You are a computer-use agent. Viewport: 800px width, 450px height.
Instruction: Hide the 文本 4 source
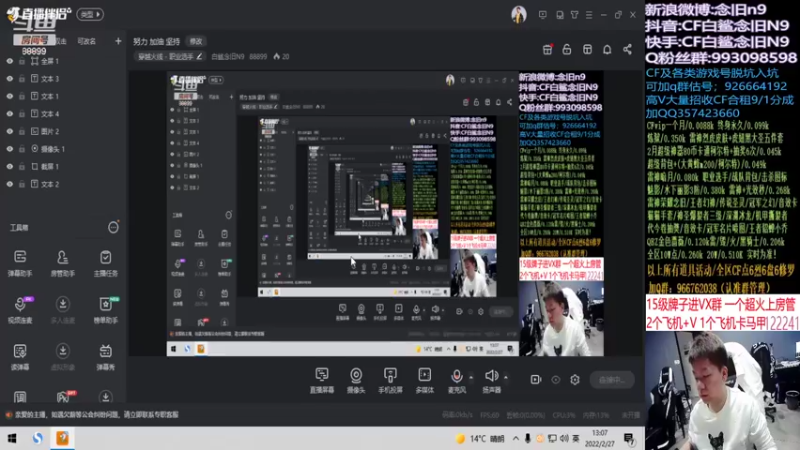[10, 114]
